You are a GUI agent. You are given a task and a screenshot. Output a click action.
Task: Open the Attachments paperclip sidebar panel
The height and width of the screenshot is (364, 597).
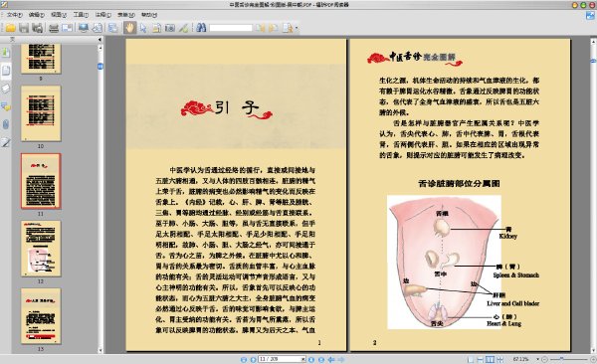[x=6, y=124]
